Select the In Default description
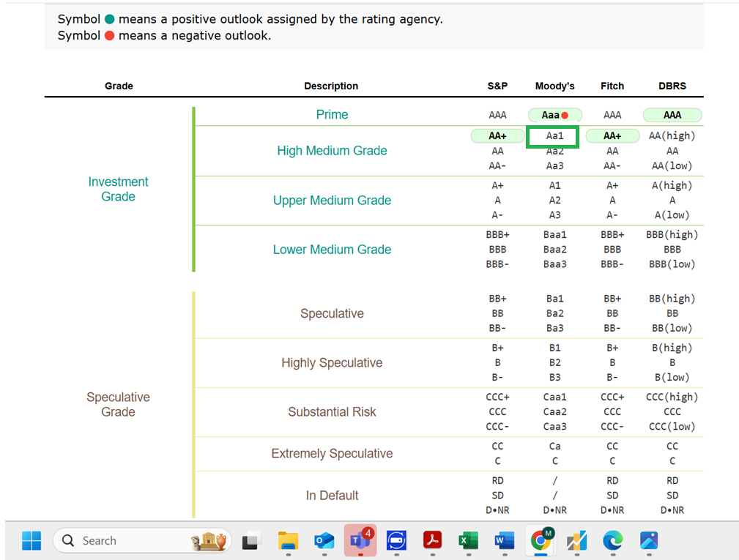 pos(332,496)
